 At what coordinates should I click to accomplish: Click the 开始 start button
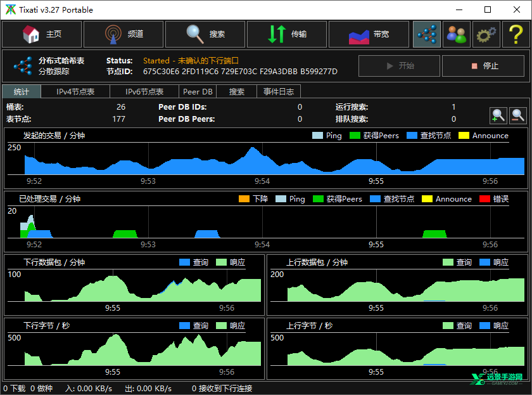coord(400,66)
